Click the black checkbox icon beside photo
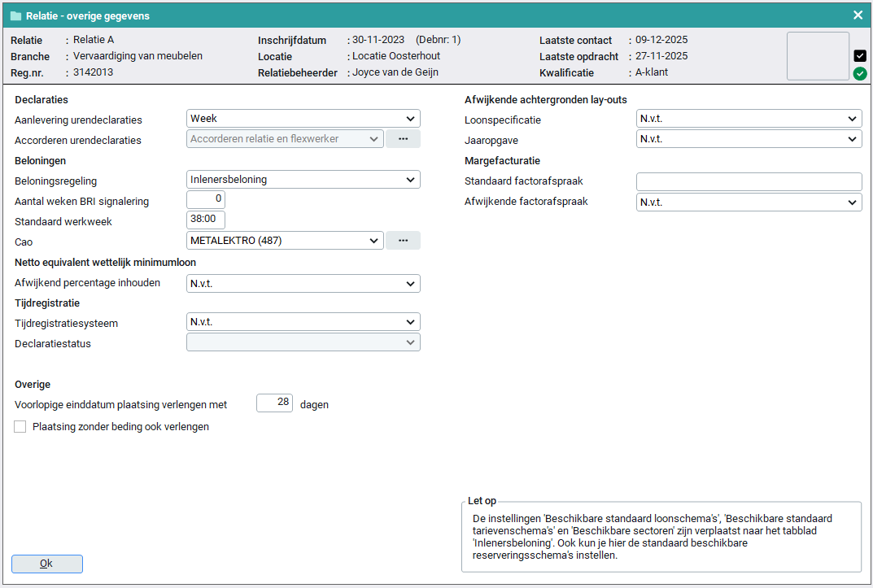The width and height of the screenshot is (873, 588). pyautogui.click(x=860, y=55)
